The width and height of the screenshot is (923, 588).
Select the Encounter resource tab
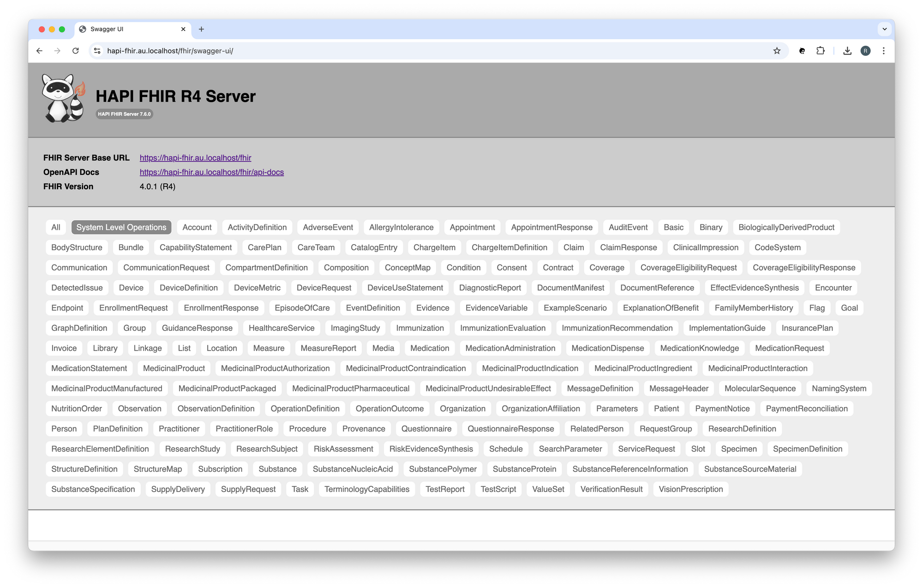[x=833, y=288]
